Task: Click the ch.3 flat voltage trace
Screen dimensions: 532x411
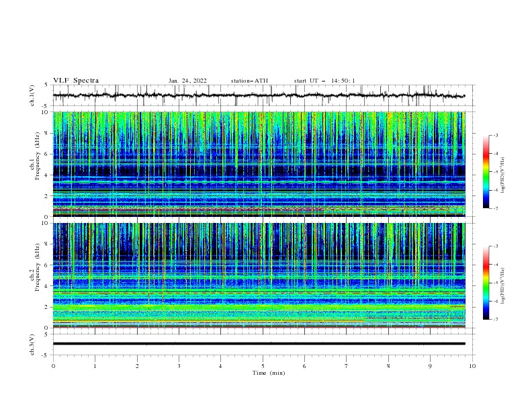Action: click(259, 344)
